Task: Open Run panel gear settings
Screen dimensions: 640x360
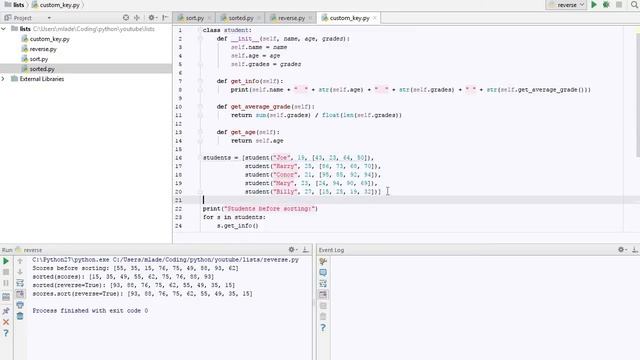Action: (x=292, y=249)
